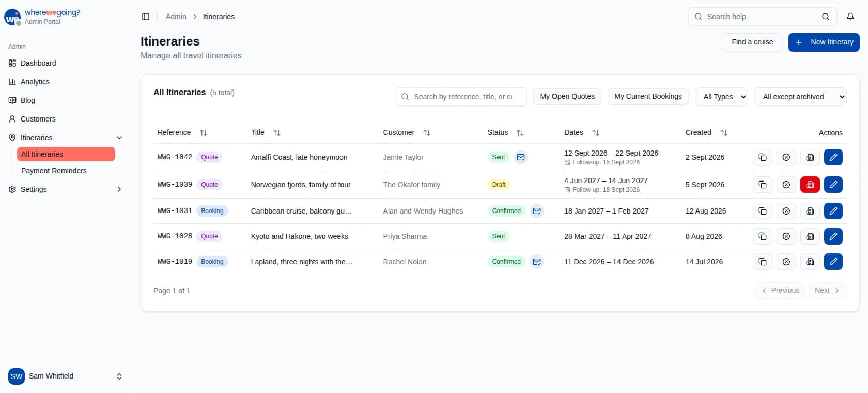Screen dimensions: 868x393
Task: Collapse the Itineraries sidebar section
Action: click(66, 138)
